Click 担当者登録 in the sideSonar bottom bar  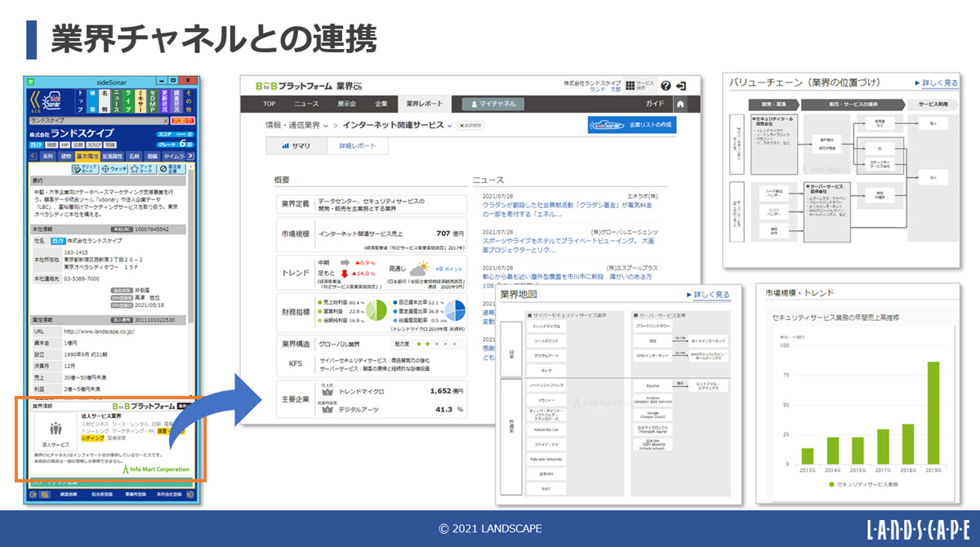(102, 494)
